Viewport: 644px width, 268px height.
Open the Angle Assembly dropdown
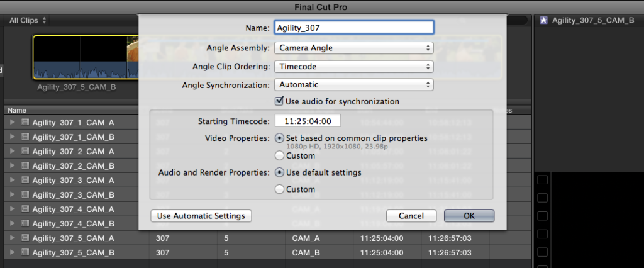click(x=353, y=48)
